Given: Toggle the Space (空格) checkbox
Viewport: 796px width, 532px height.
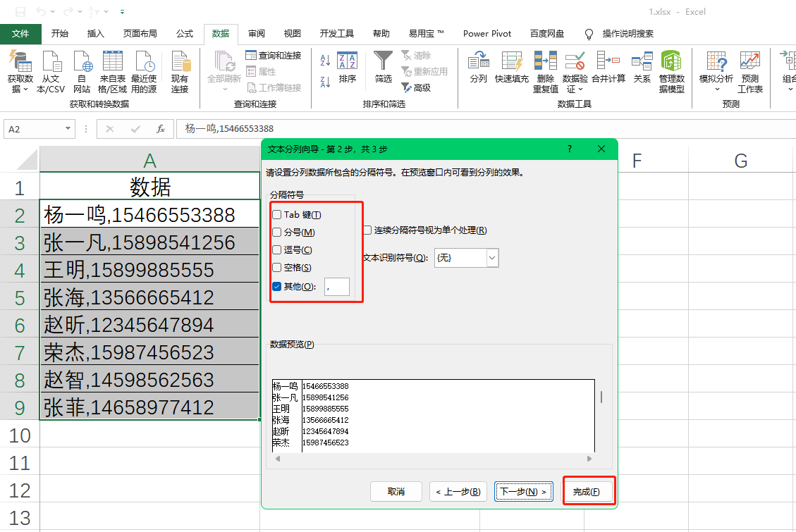Looking at the screenshot, I should pyautogui.click(x=276, y=267).
